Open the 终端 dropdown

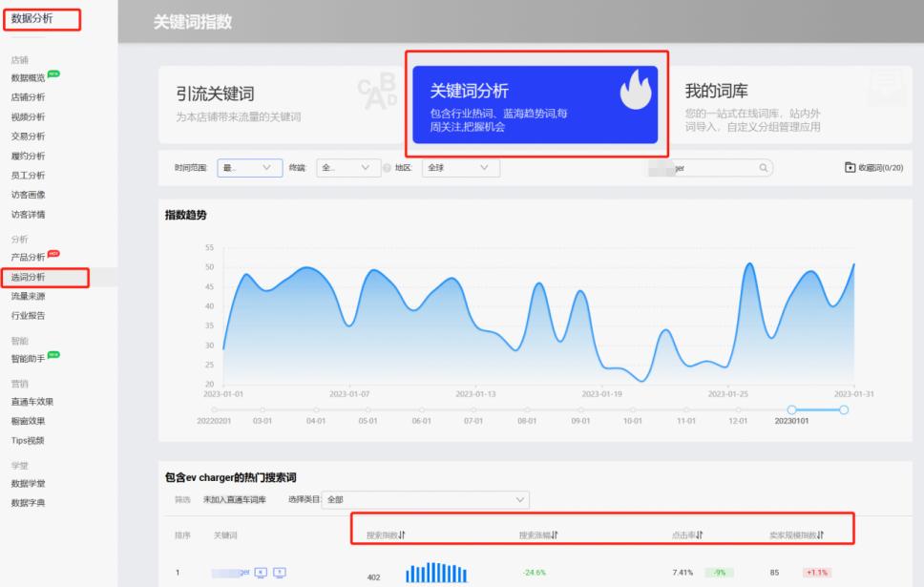[x=348, y=167]
